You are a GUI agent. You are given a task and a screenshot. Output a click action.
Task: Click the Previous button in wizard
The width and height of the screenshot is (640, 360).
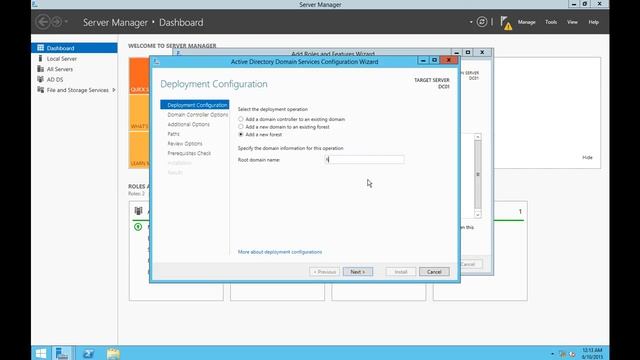pyautogui.click(x=324, y=272)
